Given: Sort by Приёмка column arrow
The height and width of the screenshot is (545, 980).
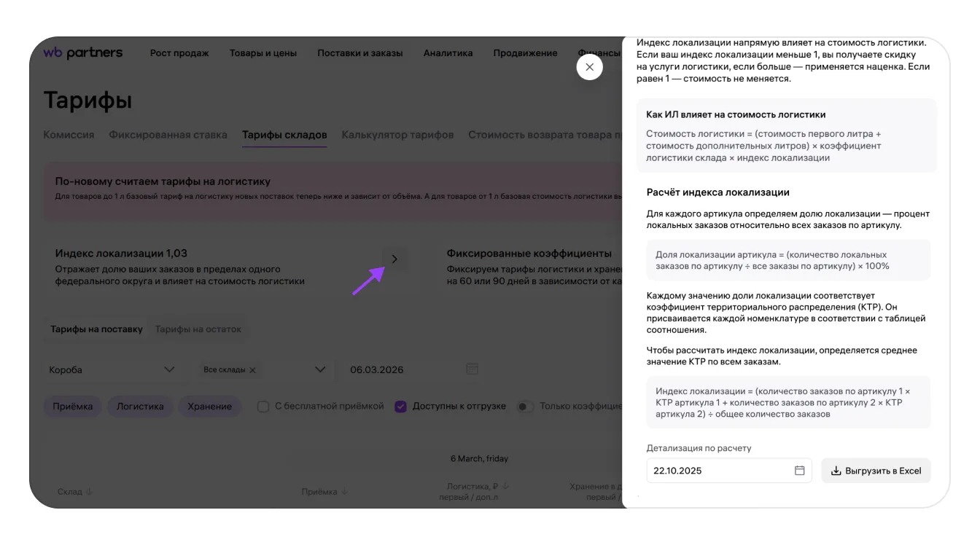Looking at the screenshot, I should click(x=345, y=492).
